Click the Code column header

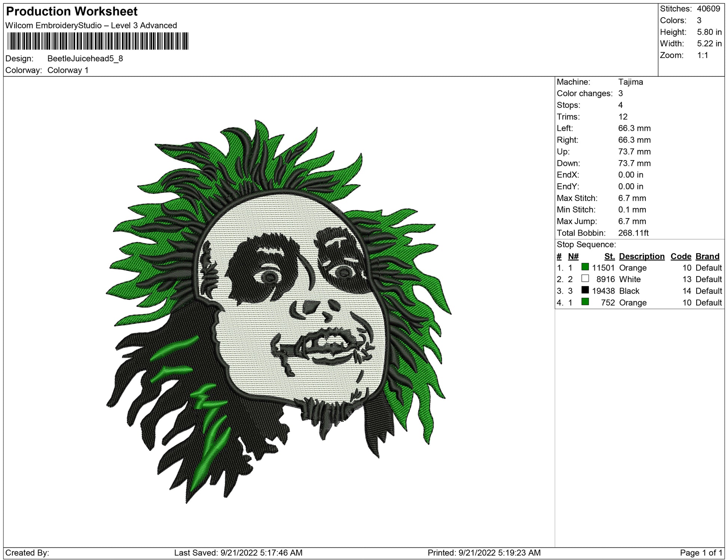point(680,256)
